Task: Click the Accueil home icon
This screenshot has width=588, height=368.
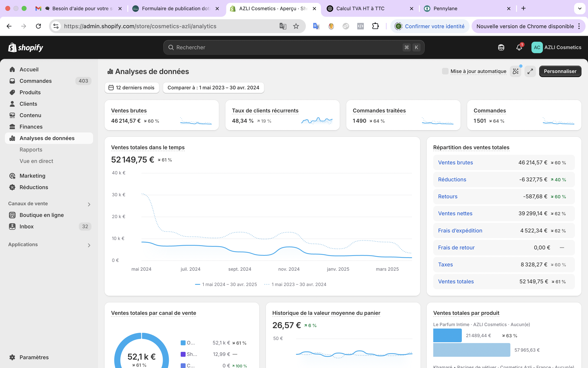Action: tap(12, 70)
